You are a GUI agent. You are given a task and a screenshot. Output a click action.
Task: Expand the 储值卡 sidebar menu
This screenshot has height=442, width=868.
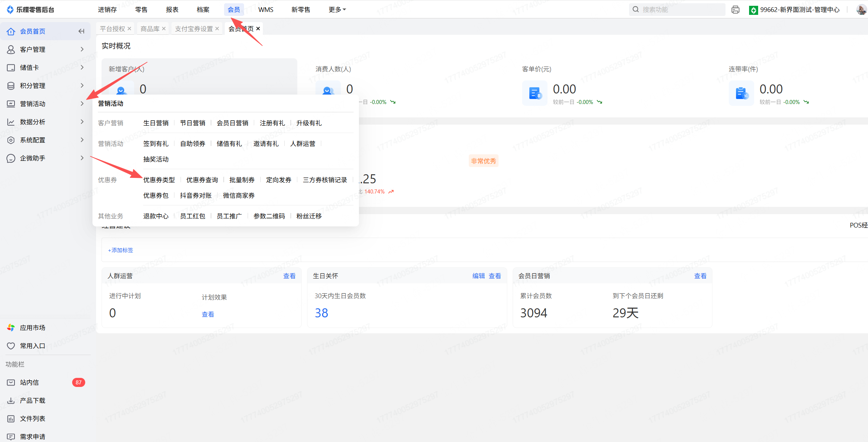pos(82,67)
